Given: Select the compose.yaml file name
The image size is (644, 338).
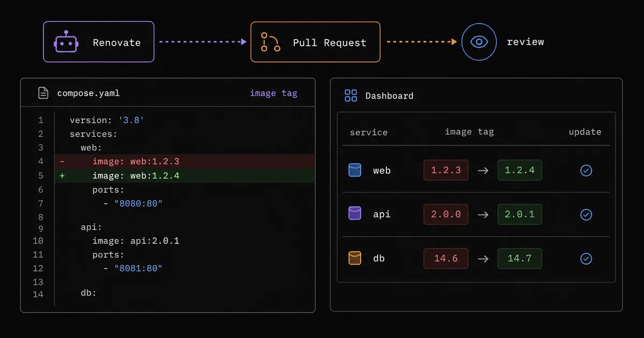Looking at the screenshot, I should 89,93.
